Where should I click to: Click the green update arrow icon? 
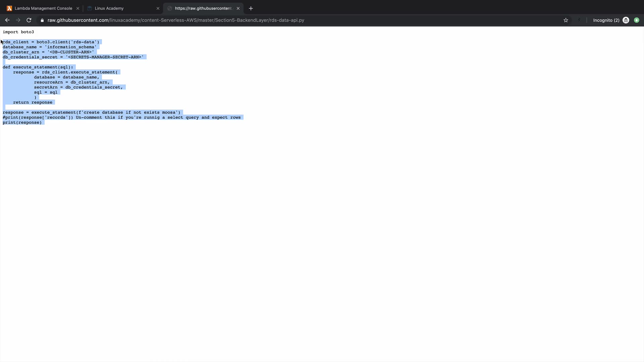636,20
